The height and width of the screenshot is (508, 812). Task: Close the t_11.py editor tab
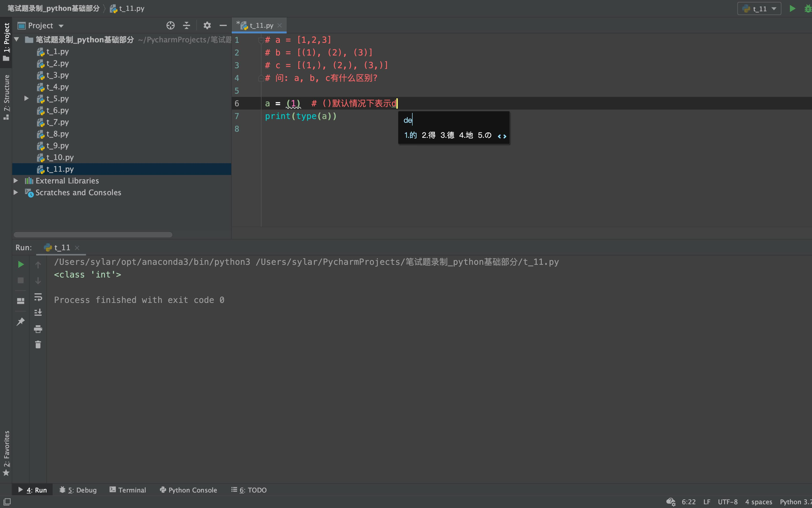pos(280,26)
